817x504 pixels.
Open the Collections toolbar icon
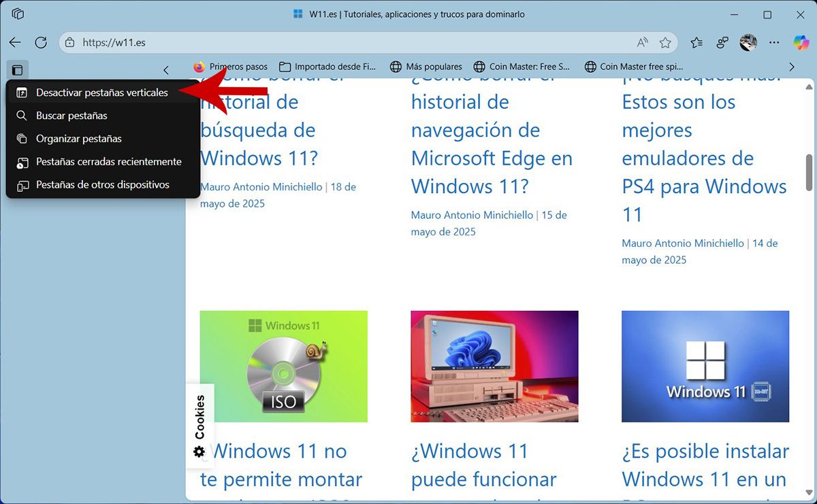(722, 42)
